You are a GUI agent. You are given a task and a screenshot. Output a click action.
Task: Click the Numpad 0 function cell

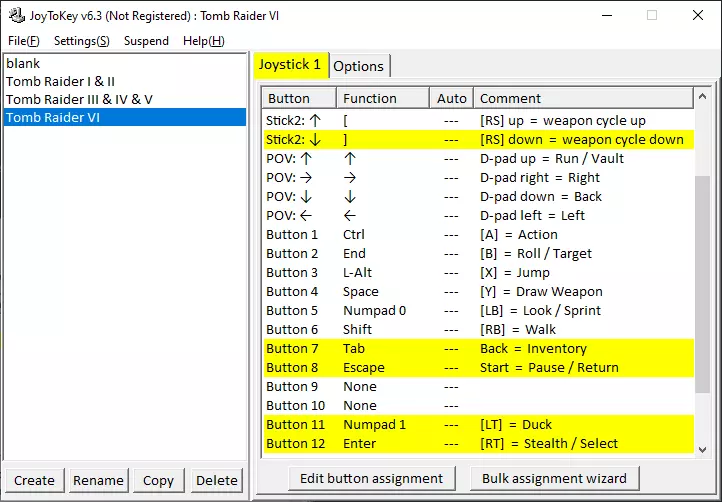point(374,310)
